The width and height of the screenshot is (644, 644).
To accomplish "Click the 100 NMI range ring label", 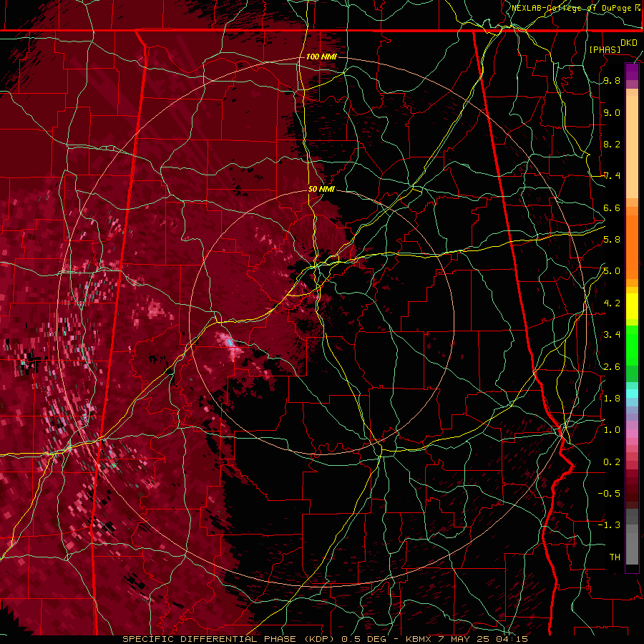I will pos(321,57).
